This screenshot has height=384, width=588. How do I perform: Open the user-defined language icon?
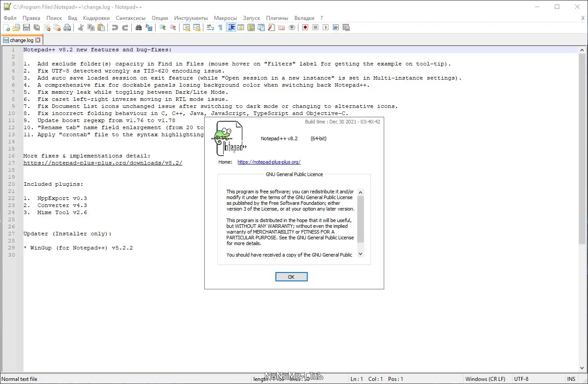pos(241,27)
